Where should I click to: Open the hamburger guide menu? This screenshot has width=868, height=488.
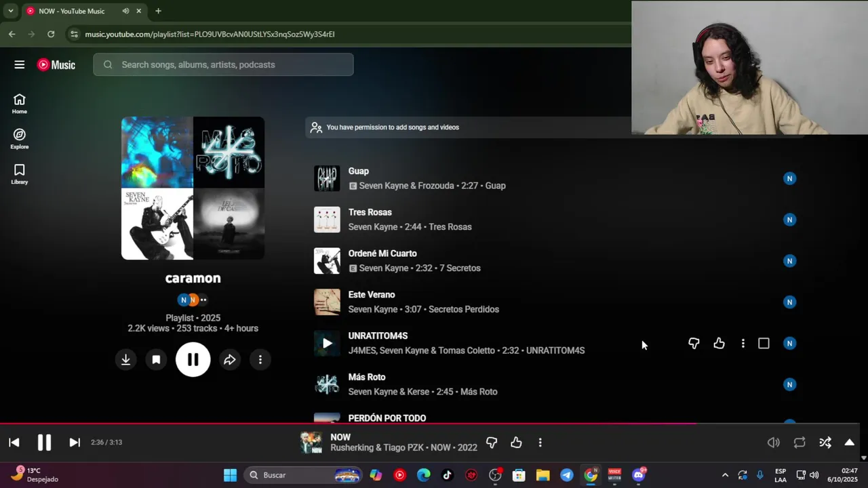(x=20, y=64)
